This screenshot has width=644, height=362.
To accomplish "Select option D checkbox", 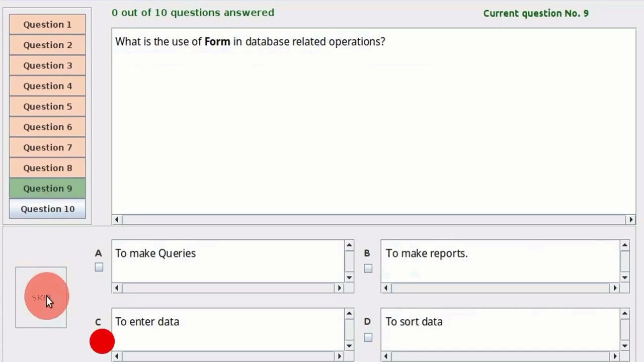I will tap(368, 337).
